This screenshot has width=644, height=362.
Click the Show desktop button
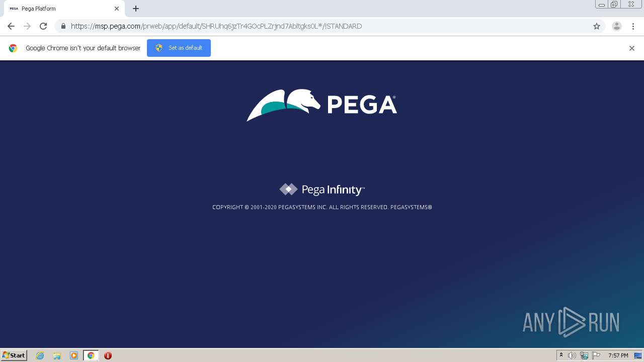638,355
